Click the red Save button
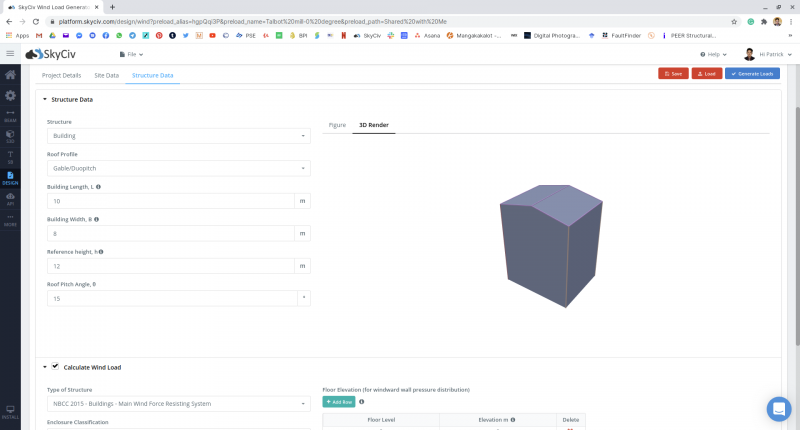Viewport: 800px width, 430px height. 673,74
